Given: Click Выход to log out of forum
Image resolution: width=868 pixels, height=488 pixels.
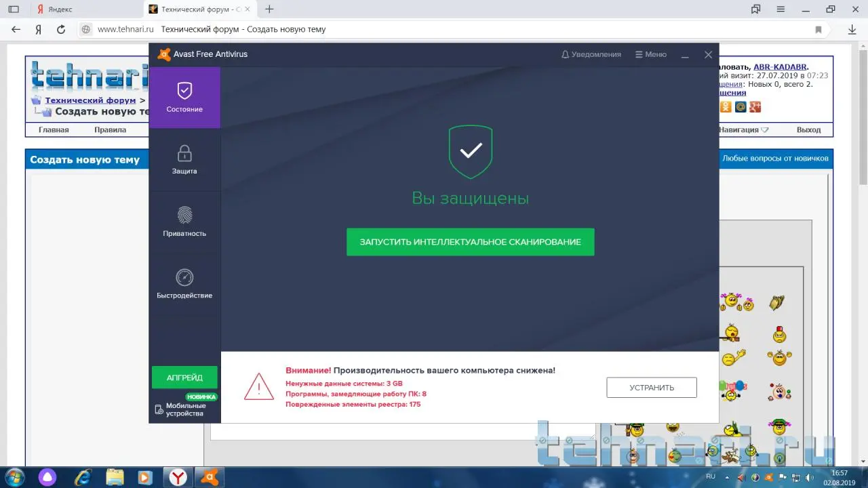Looking at the screenshot, I should click(808, 129).
